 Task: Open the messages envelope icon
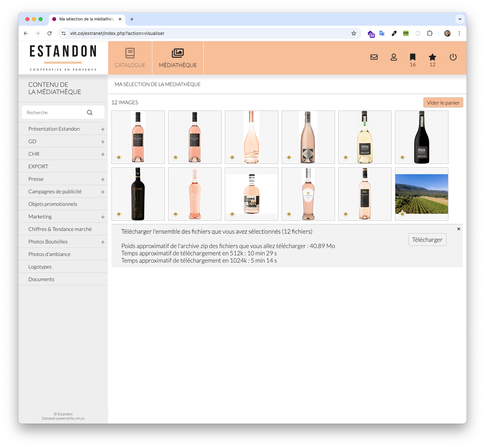pos(374,57)
